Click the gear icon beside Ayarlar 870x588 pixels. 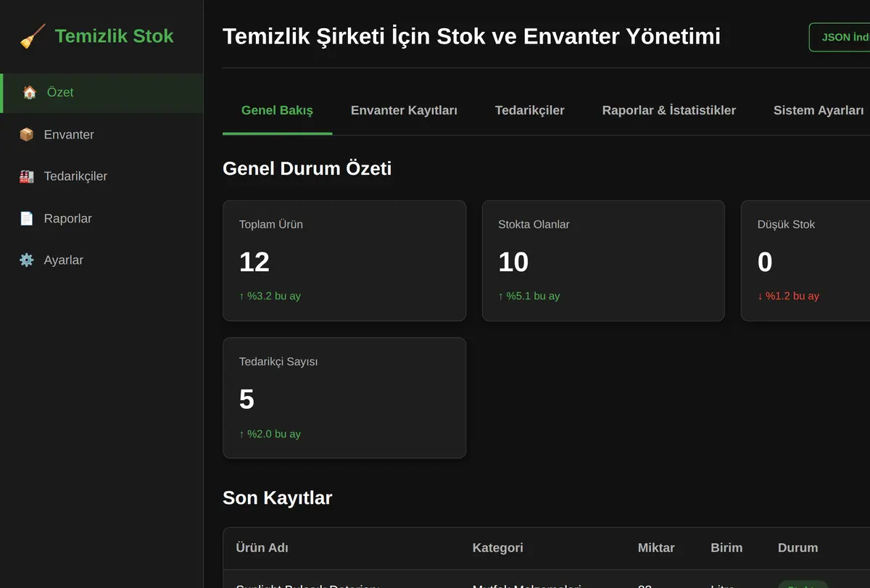(27, 260)
